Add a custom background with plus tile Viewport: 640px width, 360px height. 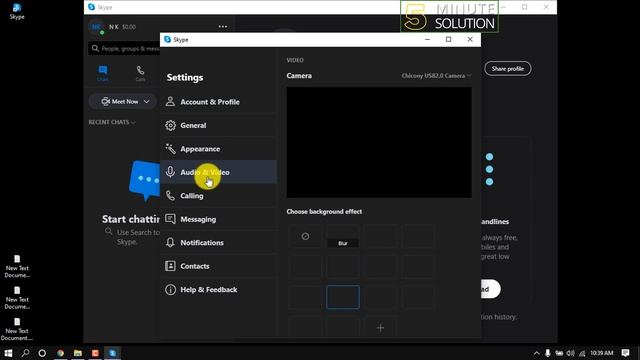(x=380, y=328)
